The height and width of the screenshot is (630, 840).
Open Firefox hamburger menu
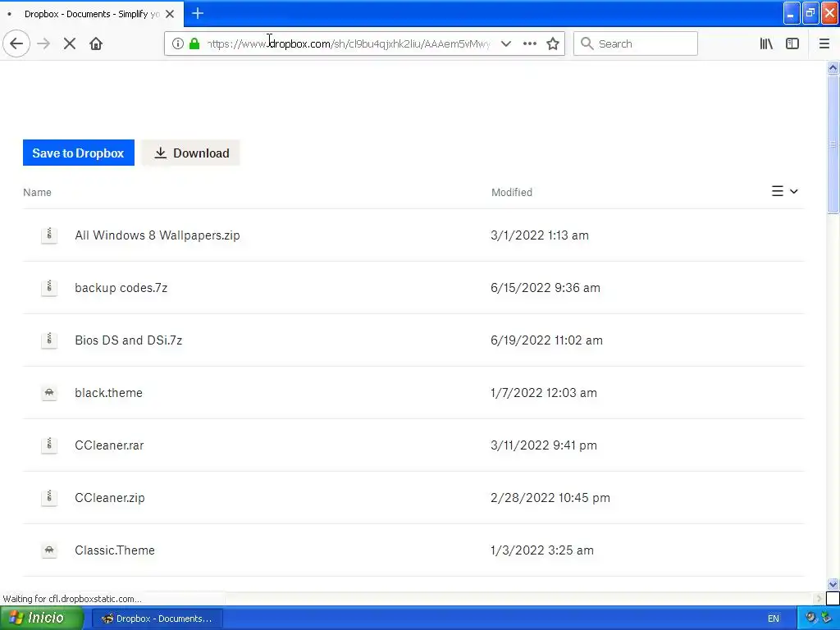824,43
